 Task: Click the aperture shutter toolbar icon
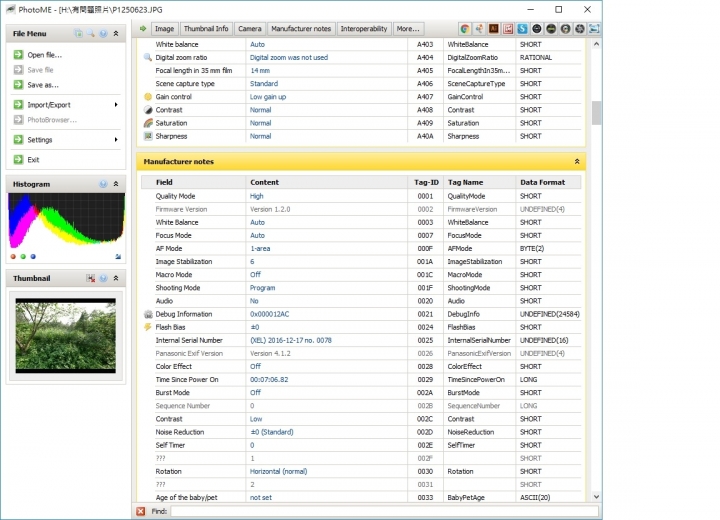tap(580, 29)
